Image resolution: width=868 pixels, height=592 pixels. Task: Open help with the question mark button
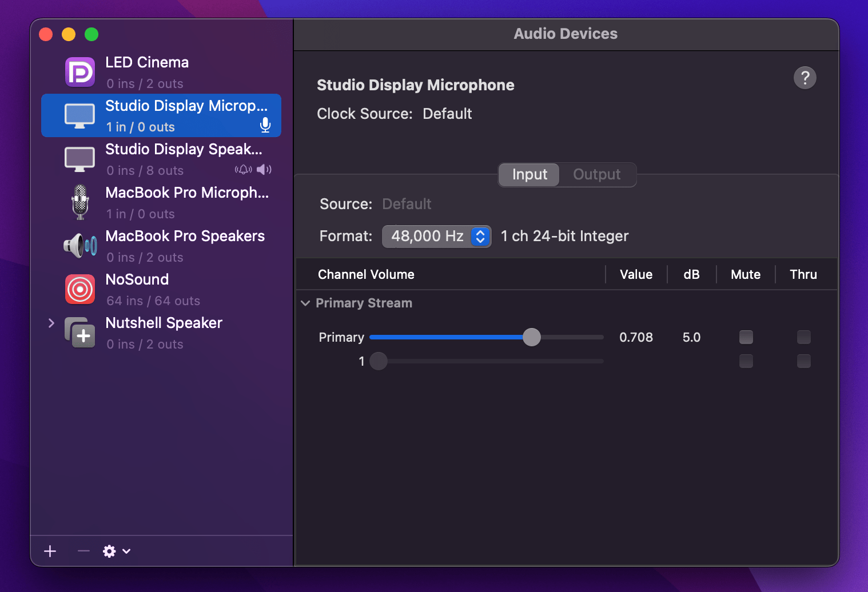point(805,78)
